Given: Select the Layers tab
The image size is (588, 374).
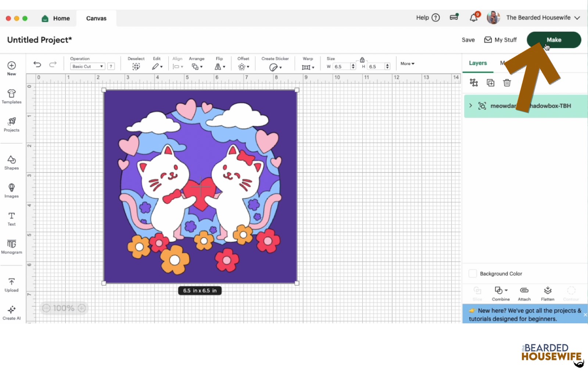Looking at the screenshot, I should click(477, 63).
